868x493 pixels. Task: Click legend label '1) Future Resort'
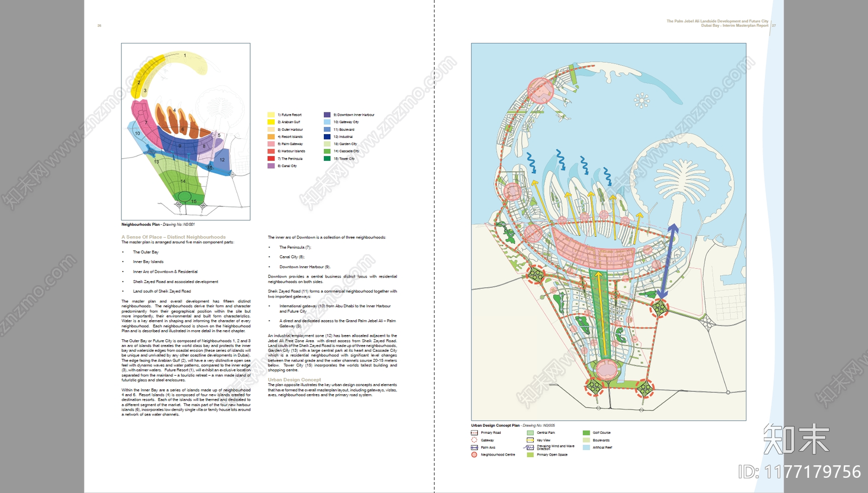[290, 115]
